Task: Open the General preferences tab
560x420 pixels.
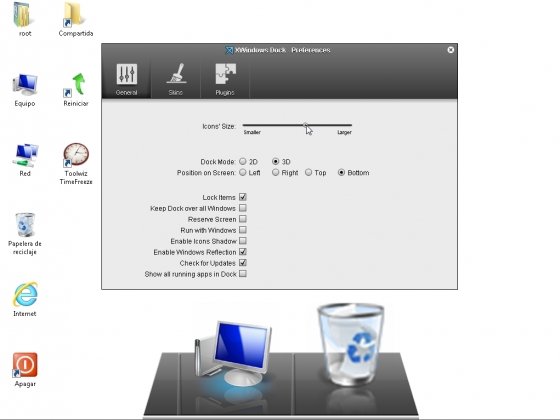Action: tap(126, 79)
